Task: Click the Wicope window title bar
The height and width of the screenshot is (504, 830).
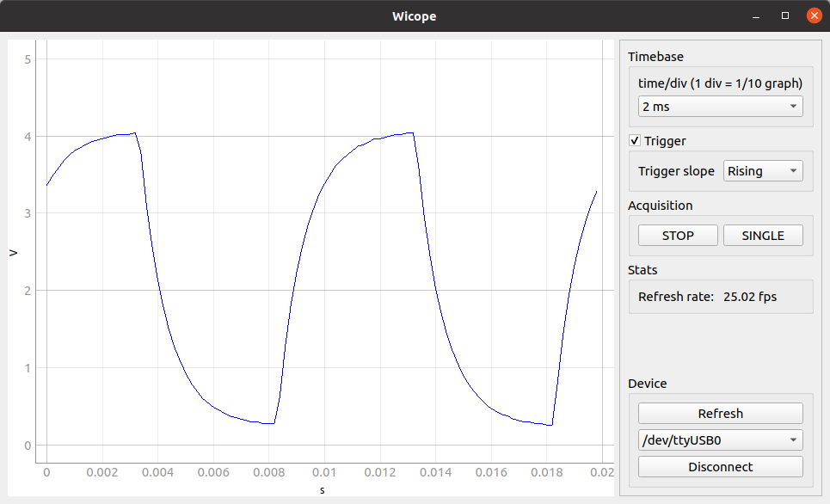Action: [415, 15]
